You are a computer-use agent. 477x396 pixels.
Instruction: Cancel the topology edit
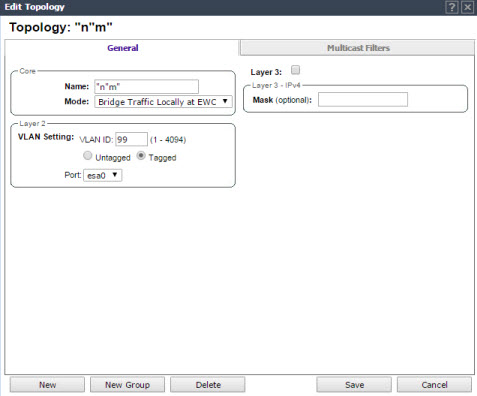(x=434, y=385)
